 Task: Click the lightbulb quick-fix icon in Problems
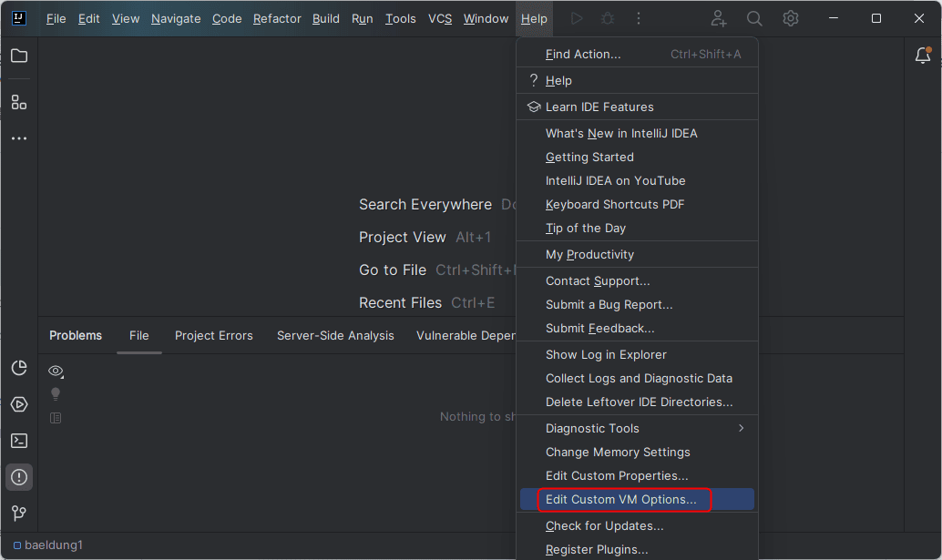56,394
